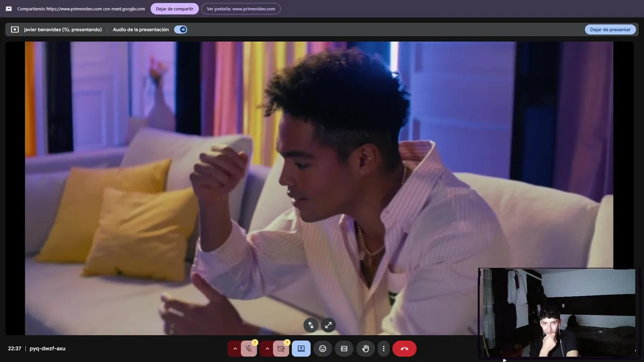Image resolution: width=644 pixels, height=362 pixels.
Task: Click the present screen button
Action: click(x=301, y=348)
